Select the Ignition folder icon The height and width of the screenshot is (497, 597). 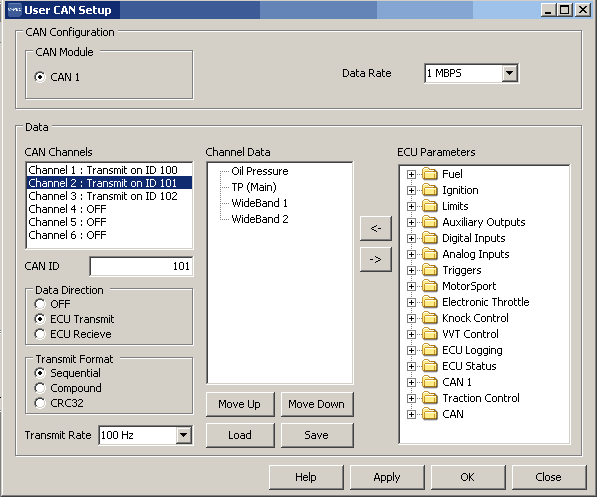(430, 190)
